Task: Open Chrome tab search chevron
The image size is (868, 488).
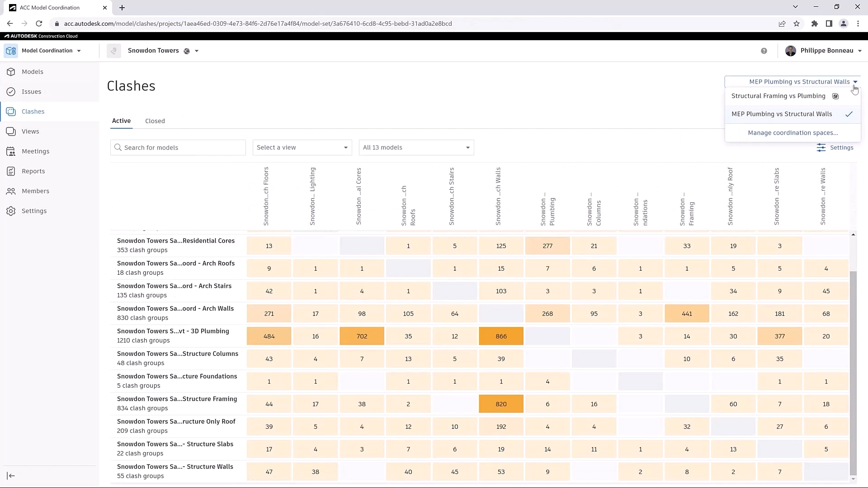Action: pos(795,7)
